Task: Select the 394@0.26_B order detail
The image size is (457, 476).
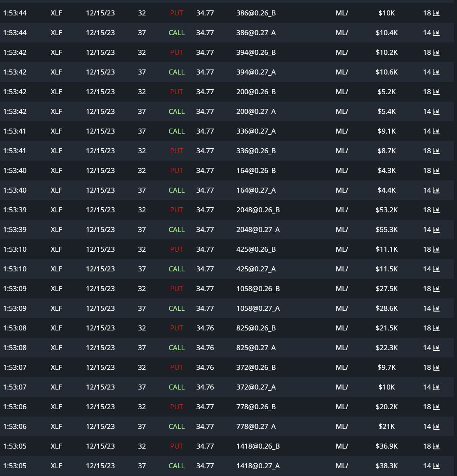Action: click(256, 53)
